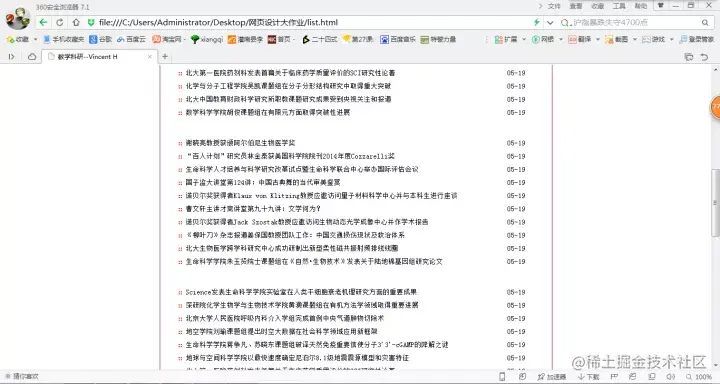Click the tab list windows icon
This screenshot has width=720, height=384.
(688, 56)
